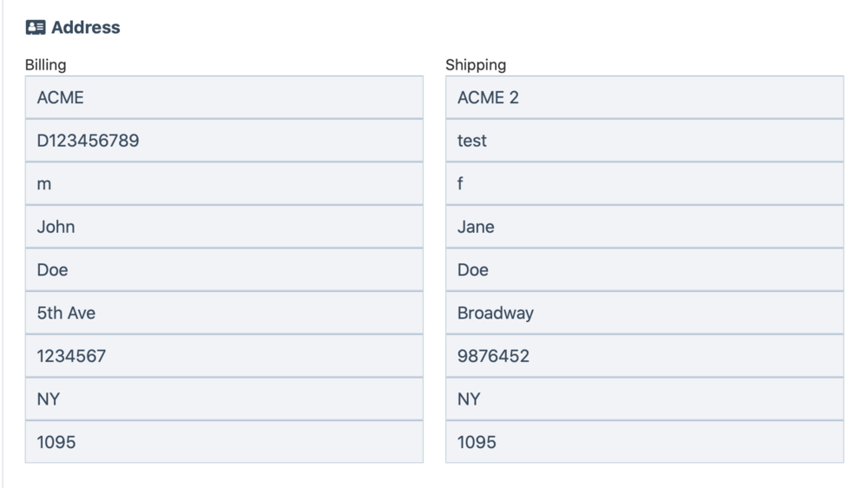The height and width of the screenshot is (488, 868).
Task: Click the billing city field NY
Action: tap(224, 399)
